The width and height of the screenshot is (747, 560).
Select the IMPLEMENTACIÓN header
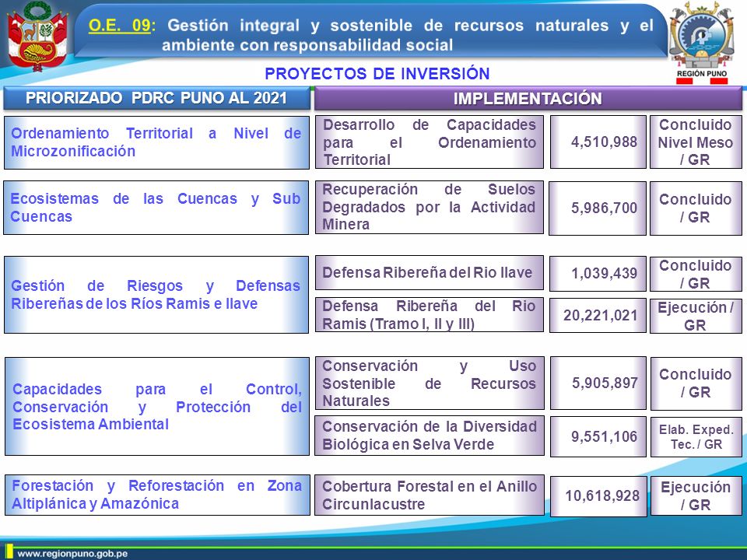(x=528, y=99)
